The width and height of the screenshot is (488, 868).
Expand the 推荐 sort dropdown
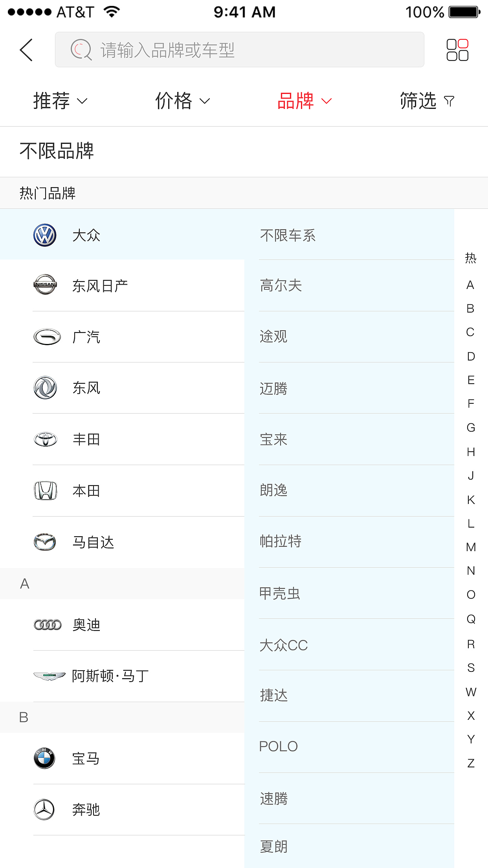[60, 101]
